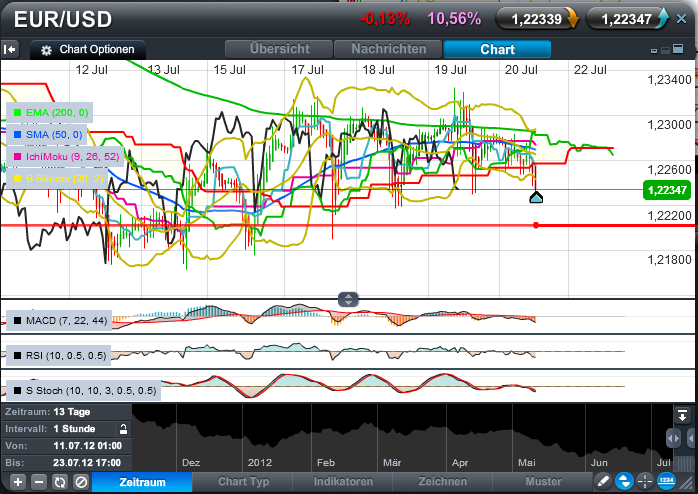Select the pencil drawing tool
The width and height of the screenshot is (698, 494).
click(603, 482)
